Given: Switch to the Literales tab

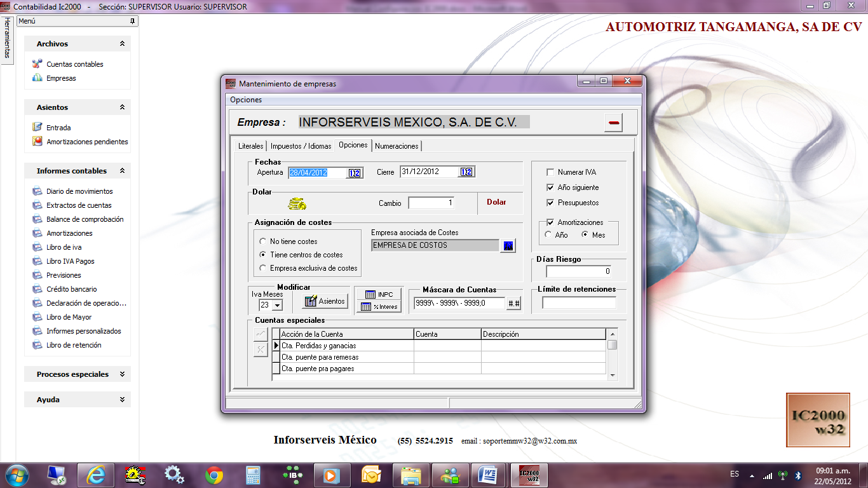Looking at the screenshot, I should coord(250,146).
